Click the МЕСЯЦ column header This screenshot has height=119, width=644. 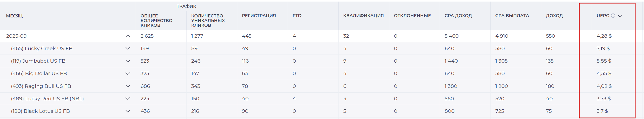[x=15, y=16]
